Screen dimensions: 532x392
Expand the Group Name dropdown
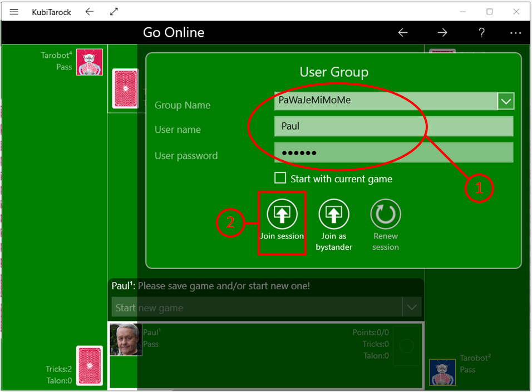(x=506, y=101)
